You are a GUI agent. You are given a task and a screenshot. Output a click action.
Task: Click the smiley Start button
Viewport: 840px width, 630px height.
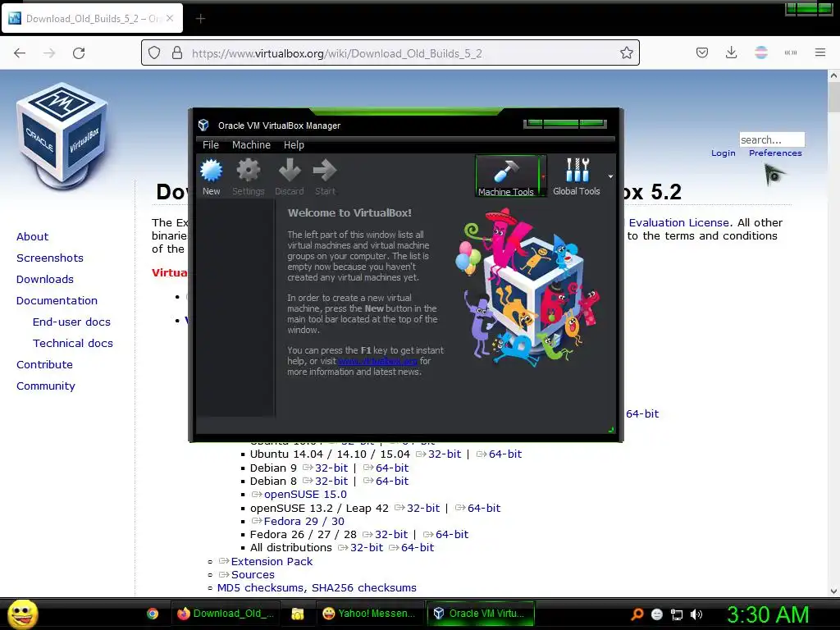22,614
